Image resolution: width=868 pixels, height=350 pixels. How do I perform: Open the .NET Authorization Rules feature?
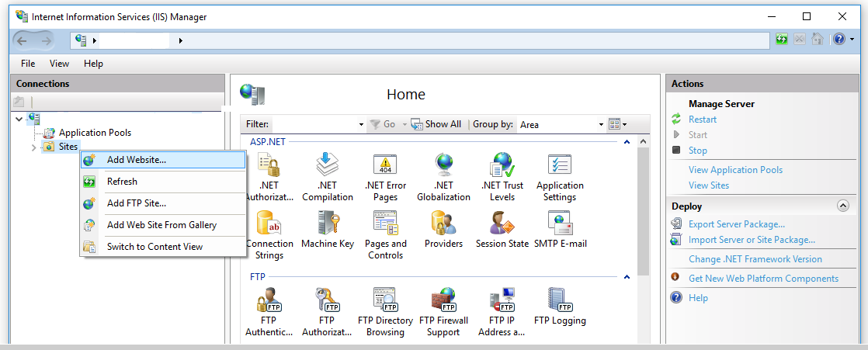tap(269, 177)
